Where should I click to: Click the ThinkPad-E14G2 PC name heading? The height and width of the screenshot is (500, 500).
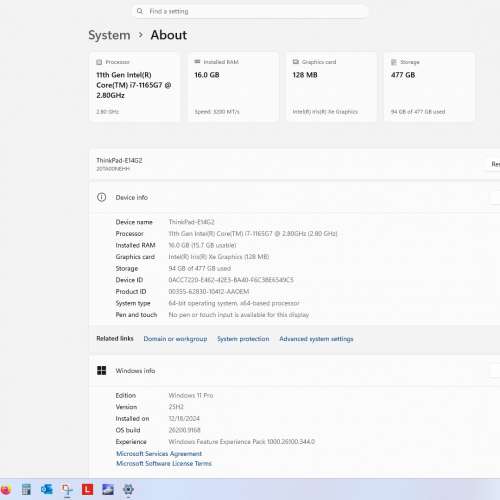click(119, 160)
